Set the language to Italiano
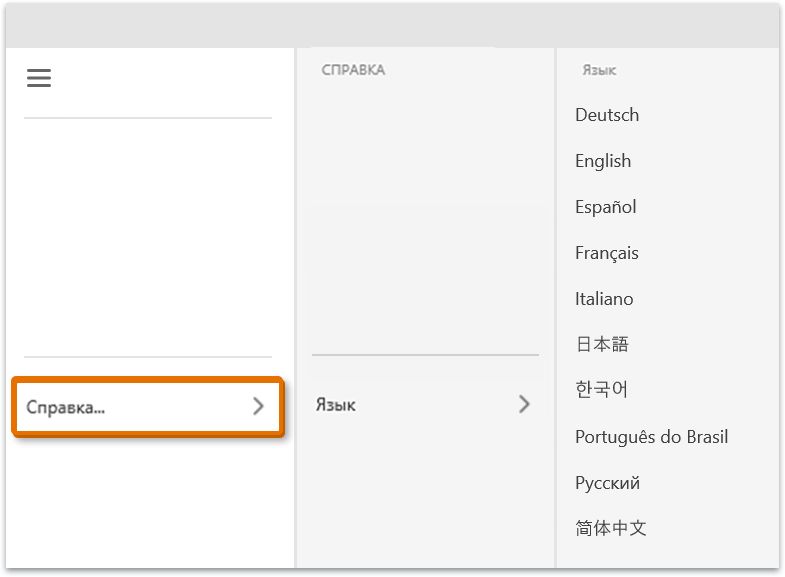Screen dimensions: 785x577 point(604,299)
